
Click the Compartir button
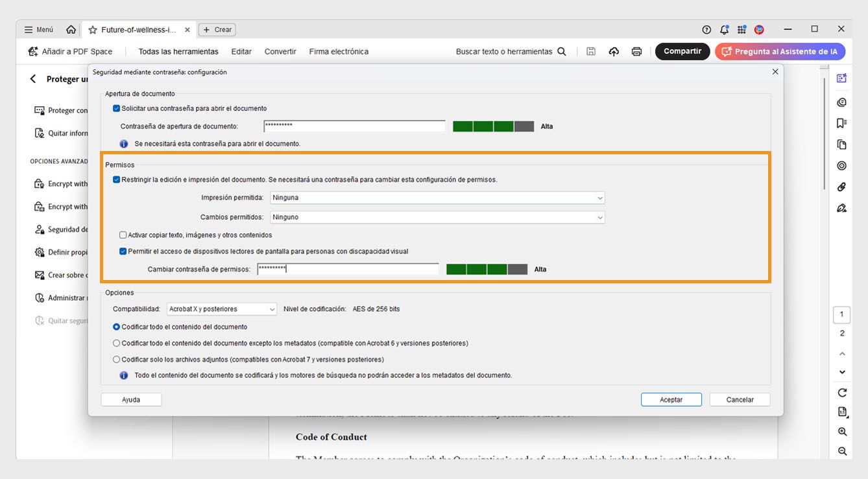click(682, 51)
